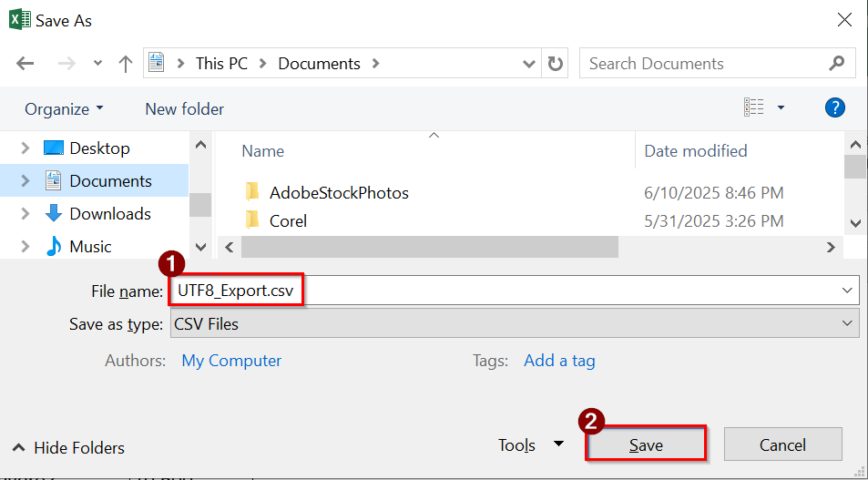Image resolution: width=868 pixels, height=480 pixels.
Task: Create a New folder
Action: [x=184, y=109]
